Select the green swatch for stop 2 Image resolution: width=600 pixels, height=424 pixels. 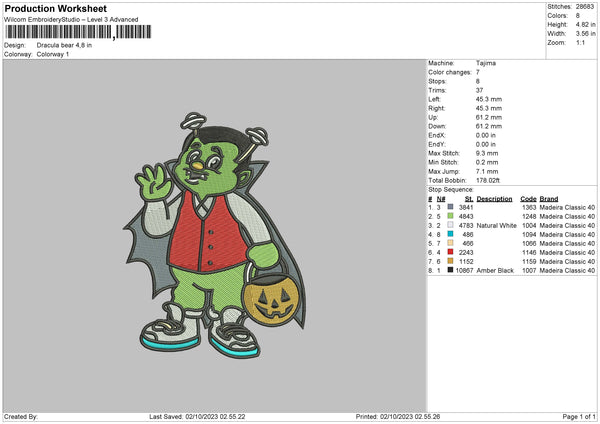[x=449, y=216]
